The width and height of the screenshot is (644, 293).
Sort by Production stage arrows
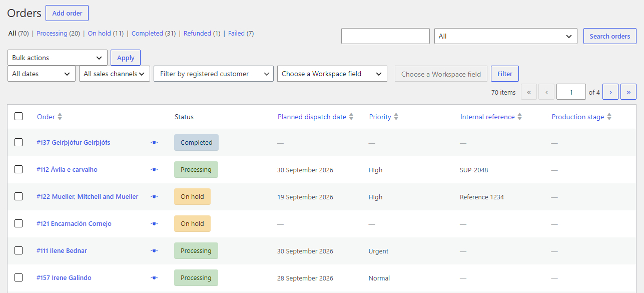[x=609, y=117]
